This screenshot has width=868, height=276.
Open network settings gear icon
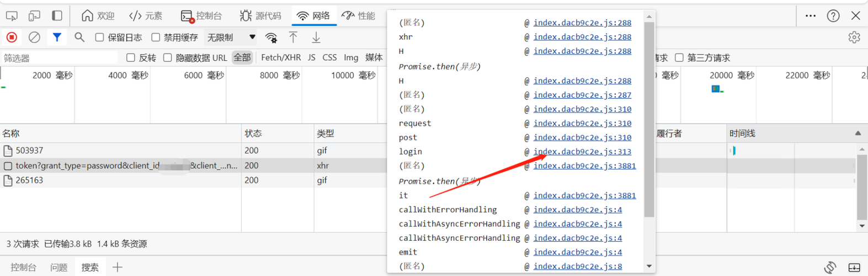click(854, 38)
